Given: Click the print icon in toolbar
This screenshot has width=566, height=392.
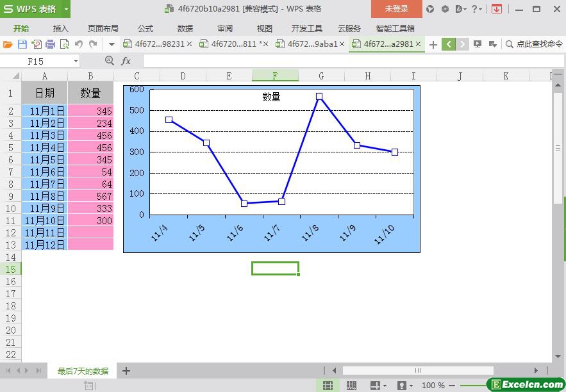Looking at the screenshot, I should (x=51, y=44).
